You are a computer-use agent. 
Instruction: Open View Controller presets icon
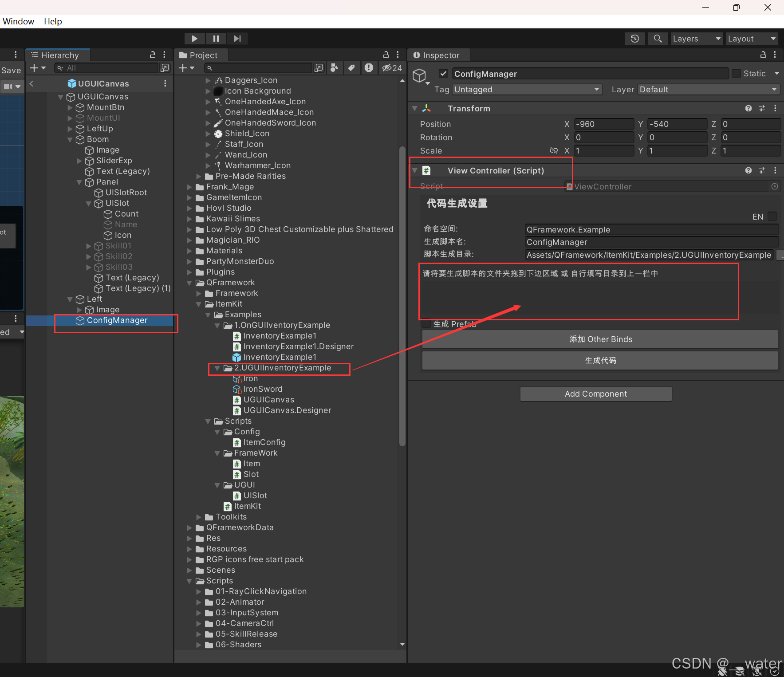click(762, 170)
